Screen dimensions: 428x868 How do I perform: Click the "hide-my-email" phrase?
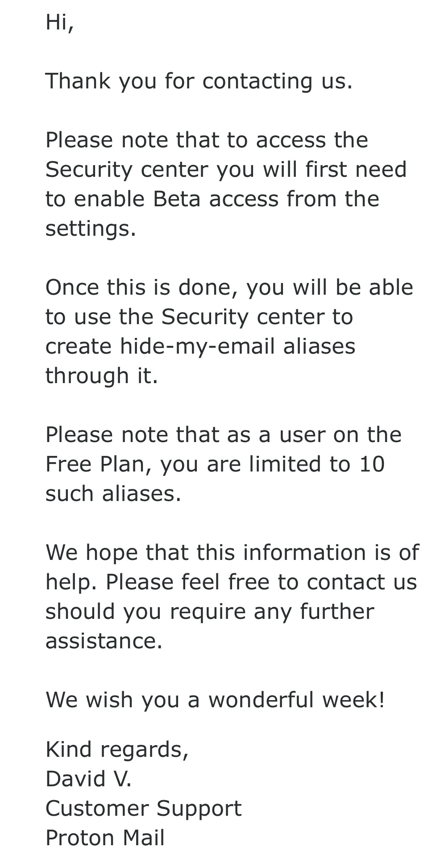coord(197,346)
